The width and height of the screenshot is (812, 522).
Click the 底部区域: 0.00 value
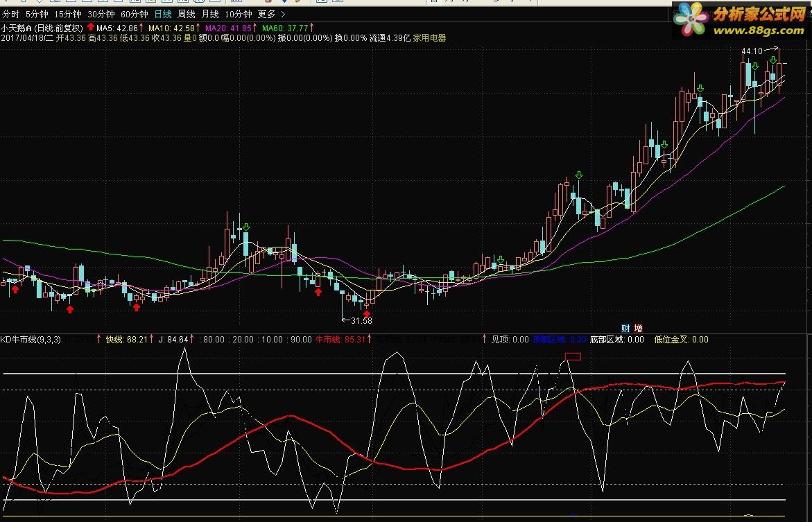pyautogui.click(x=616, y=339)
